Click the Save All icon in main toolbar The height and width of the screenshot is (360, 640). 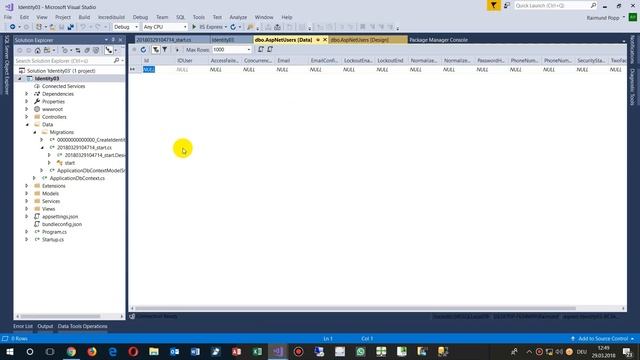(x=71, y=27)
